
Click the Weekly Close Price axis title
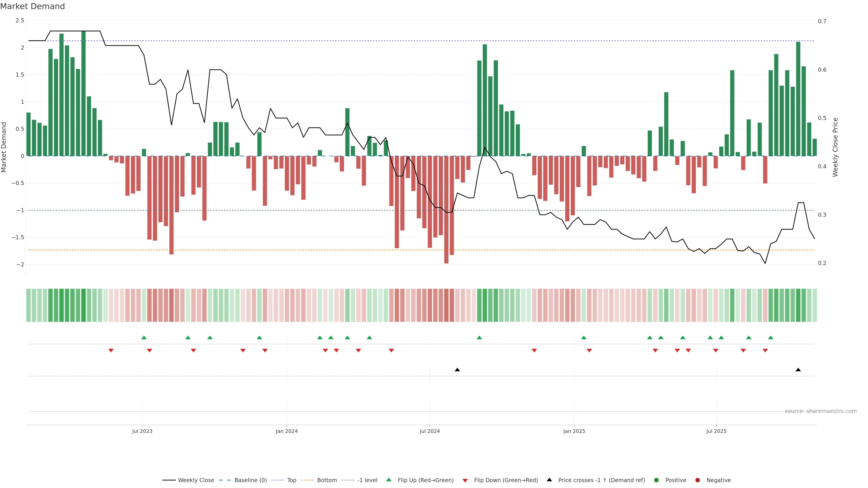(x=835, y=147)
